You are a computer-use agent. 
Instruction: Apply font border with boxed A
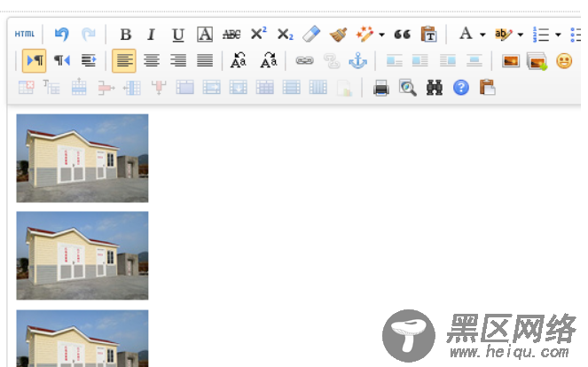[x=205, y=35]
